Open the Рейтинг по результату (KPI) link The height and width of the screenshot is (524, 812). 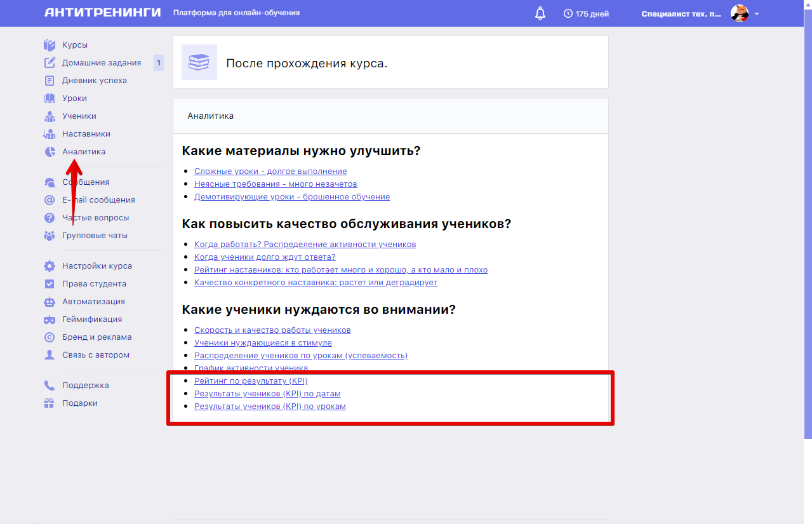click(x=251, y=380)
